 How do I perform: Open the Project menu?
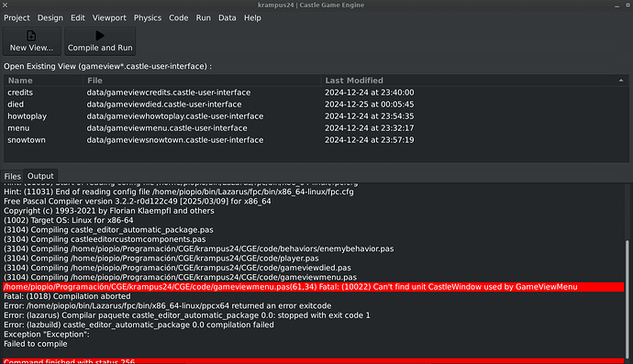tap(17, 17)
